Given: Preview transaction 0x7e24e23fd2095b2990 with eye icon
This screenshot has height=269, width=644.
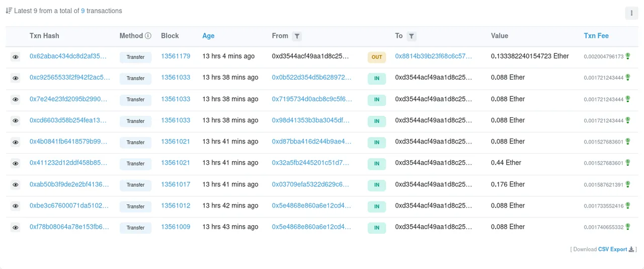Looking at the screenshot, I should coord(16,100).
